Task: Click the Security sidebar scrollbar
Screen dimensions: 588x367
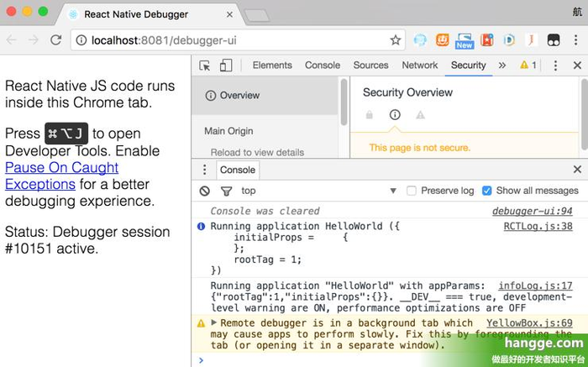Action: click(x=344, y=102)
